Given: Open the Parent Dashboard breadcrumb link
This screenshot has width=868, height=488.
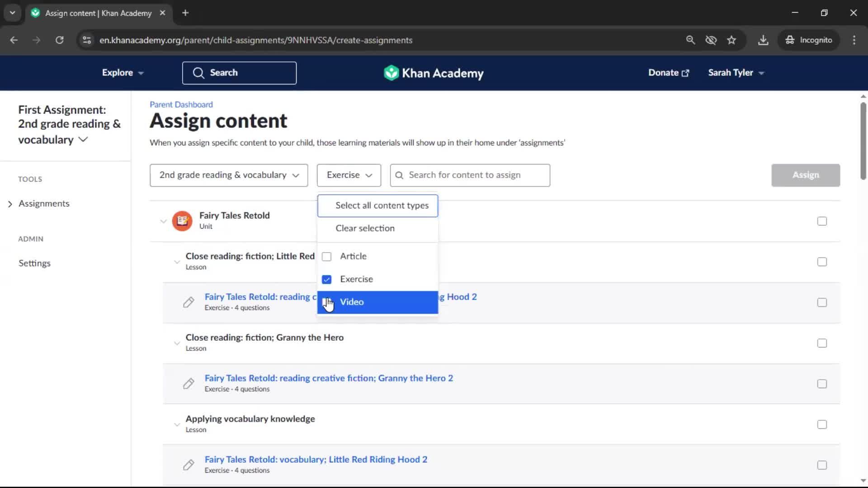Looking at the screenshot, I should point(181,104).
